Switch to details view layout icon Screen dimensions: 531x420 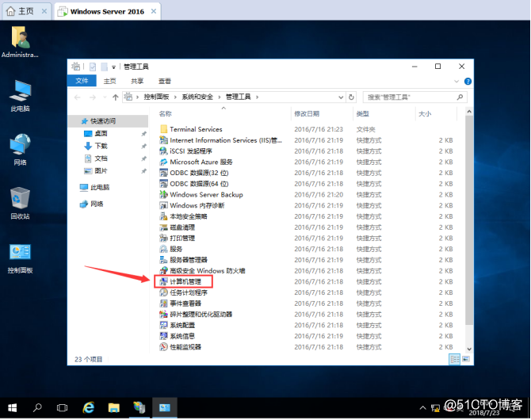pyautogui.click(x=454, y=359)
